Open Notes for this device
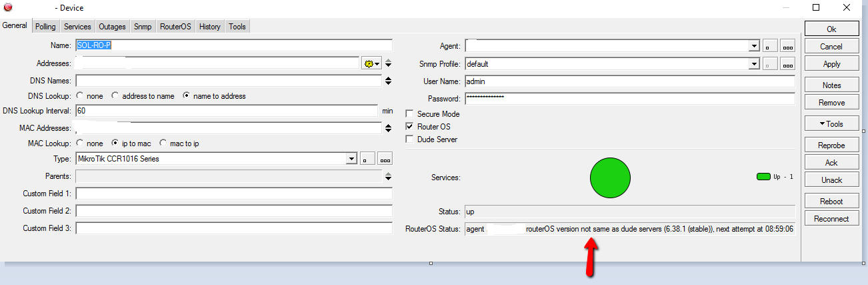 click(831, 85)
